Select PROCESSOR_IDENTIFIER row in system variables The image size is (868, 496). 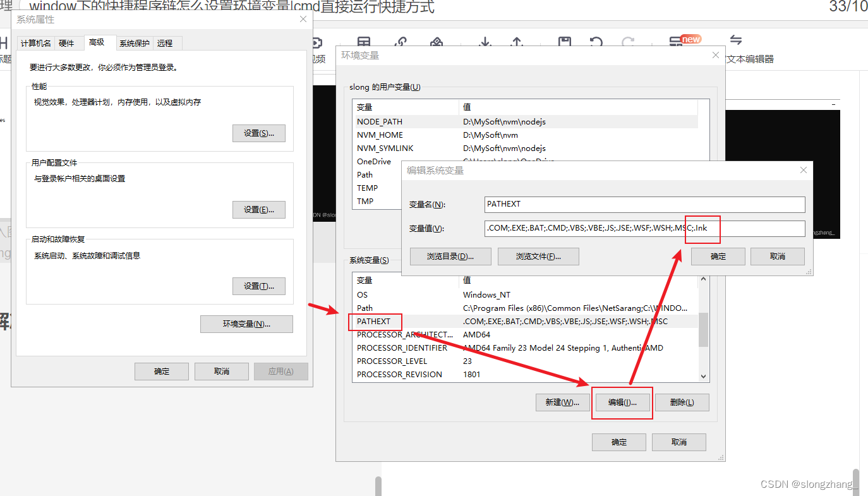[x=526, y=348]
